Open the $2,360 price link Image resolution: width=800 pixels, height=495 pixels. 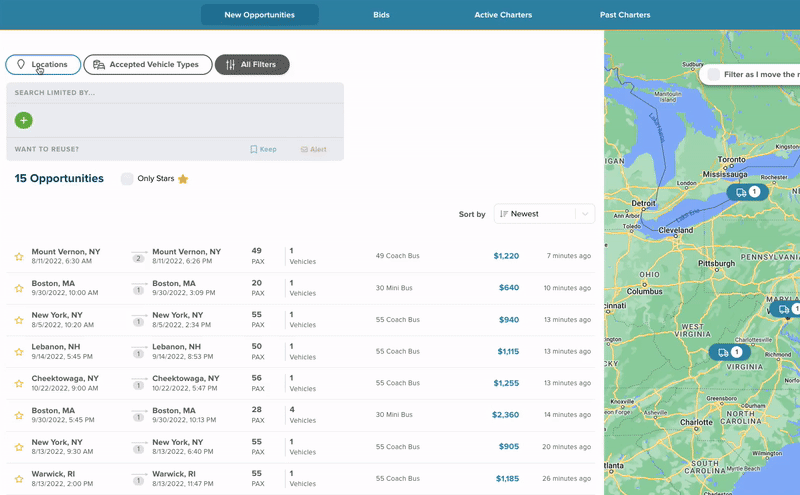point(505,415)
